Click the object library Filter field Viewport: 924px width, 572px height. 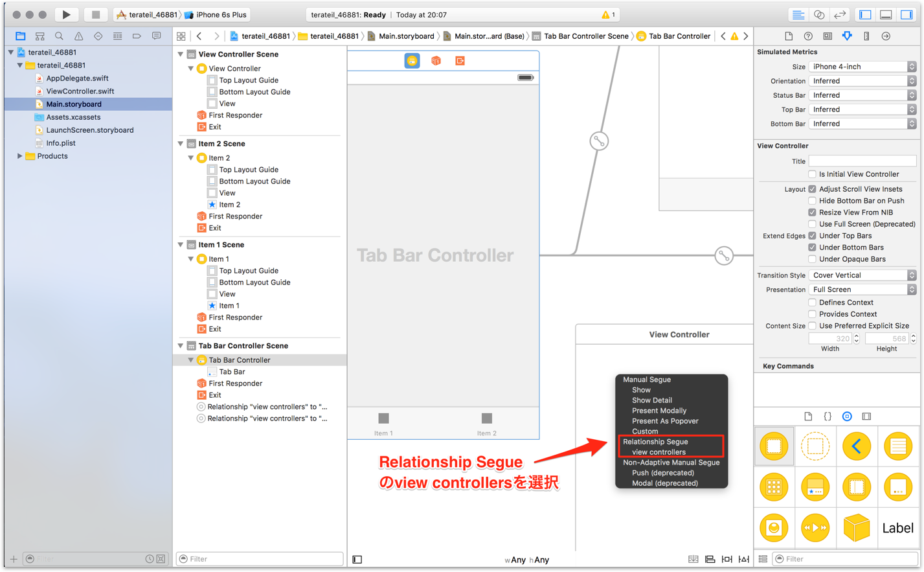[x=846, y=559]
